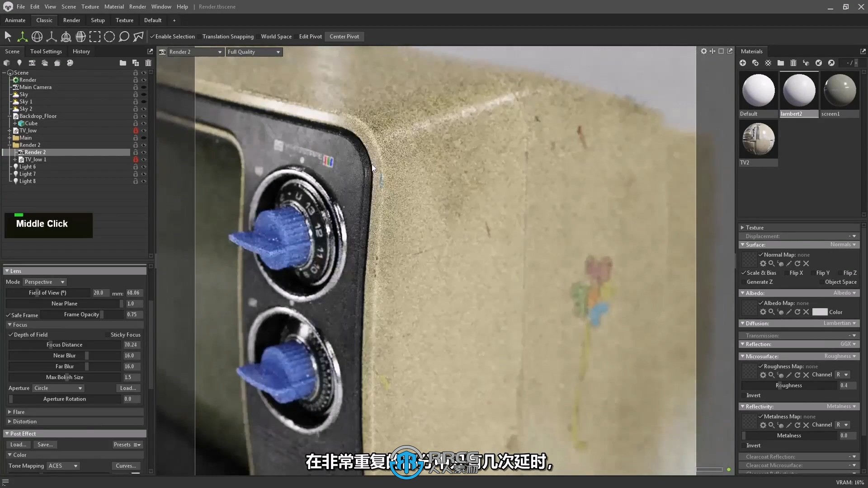Open Aperture Circle dropdown
The image size is (868, 488).
pyautogui.click(x=58, y=388)
